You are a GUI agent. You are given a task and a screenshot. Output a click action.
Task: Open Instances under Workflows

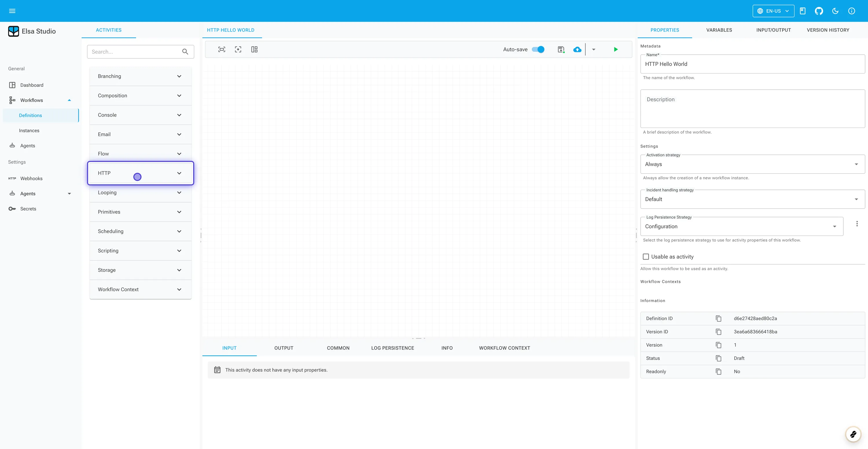[x=41, y=131]
